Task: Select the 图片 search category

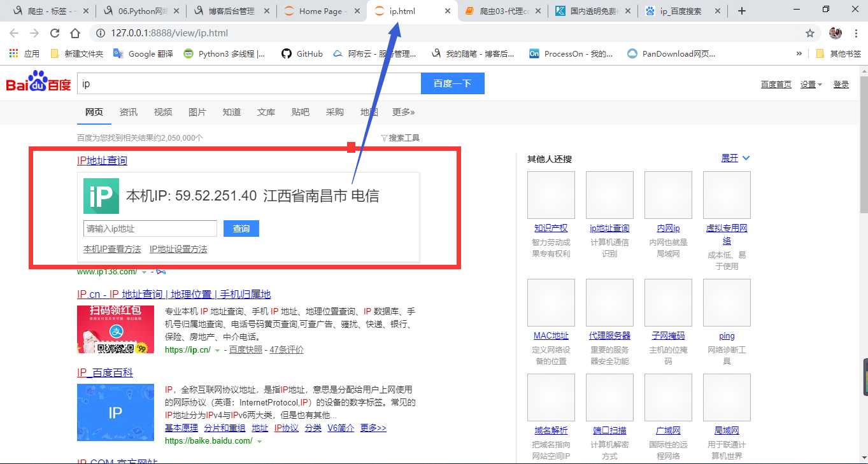Action: (197, 112)
